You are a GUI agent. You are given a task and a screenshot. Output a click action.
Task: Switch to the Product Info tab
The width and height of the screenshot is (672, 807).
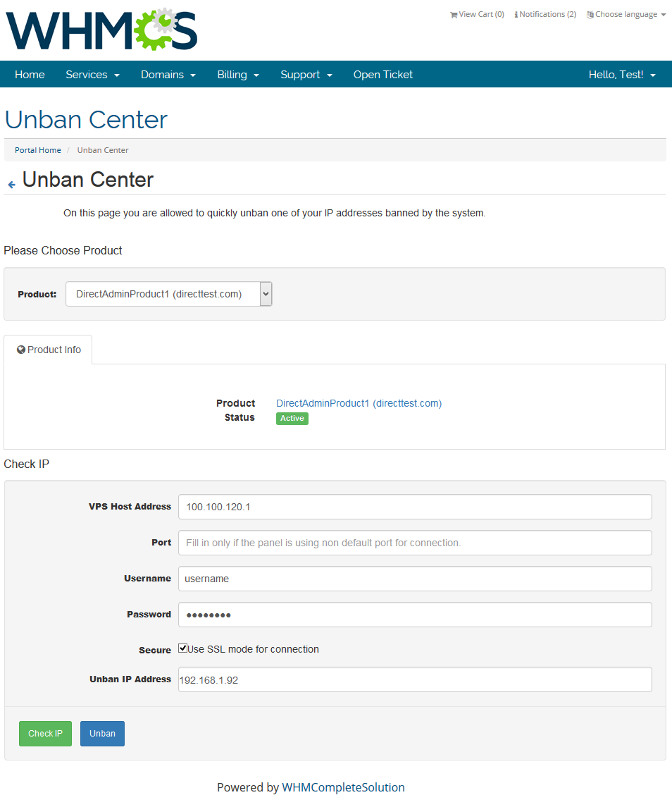click(49, 350)
